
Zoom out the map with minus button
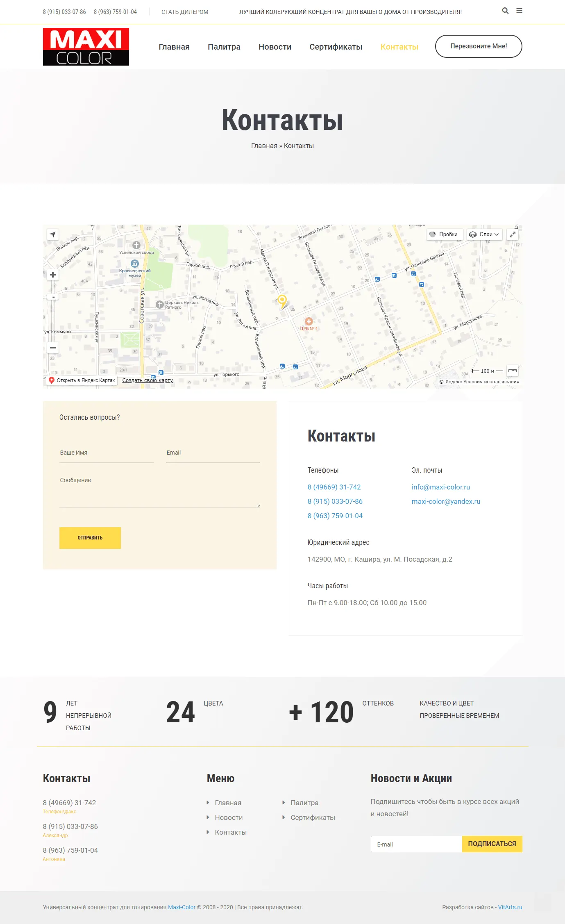coord(53,348)
